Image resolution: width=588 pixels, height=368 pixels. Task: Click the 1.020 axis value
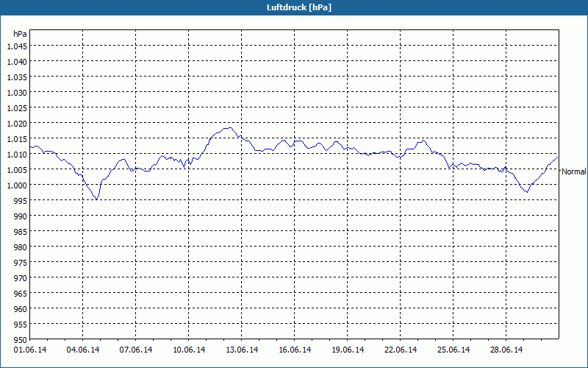(x=17, y=124)
